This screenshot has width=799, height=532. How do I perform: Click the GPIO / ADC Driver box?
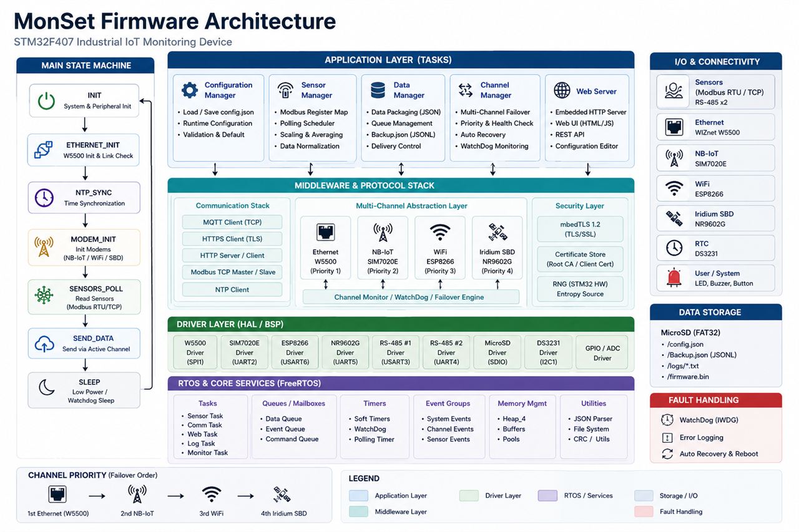pos(602,353)
